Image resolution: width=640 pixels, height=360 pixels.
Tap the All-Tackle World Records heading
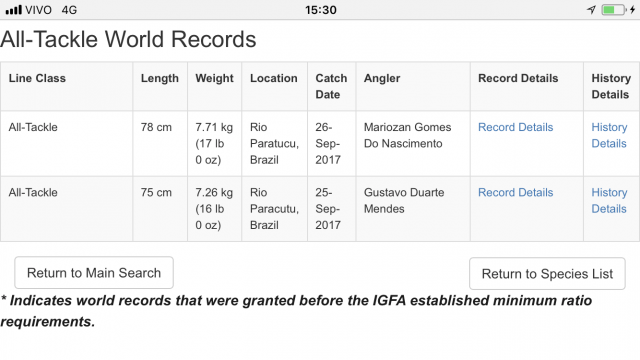(x=128, y=40)
